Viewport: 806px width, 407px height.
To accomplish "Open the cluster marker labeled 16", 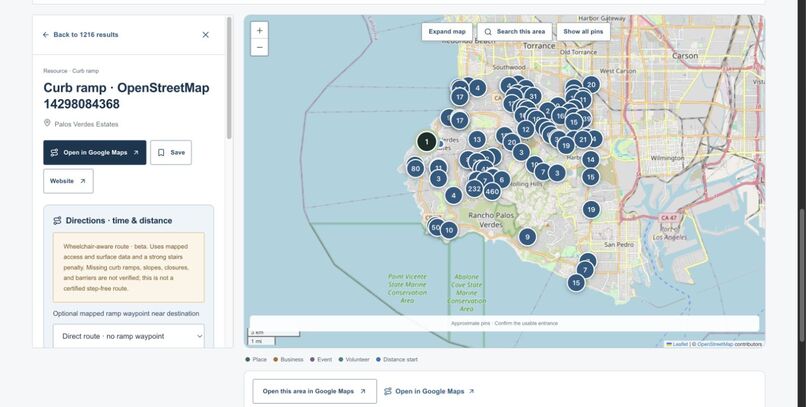I will tap(560, 116).
